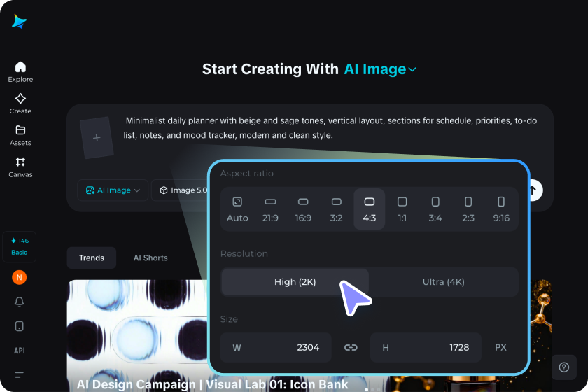Click the mobile device icon in sidebar

19,326
